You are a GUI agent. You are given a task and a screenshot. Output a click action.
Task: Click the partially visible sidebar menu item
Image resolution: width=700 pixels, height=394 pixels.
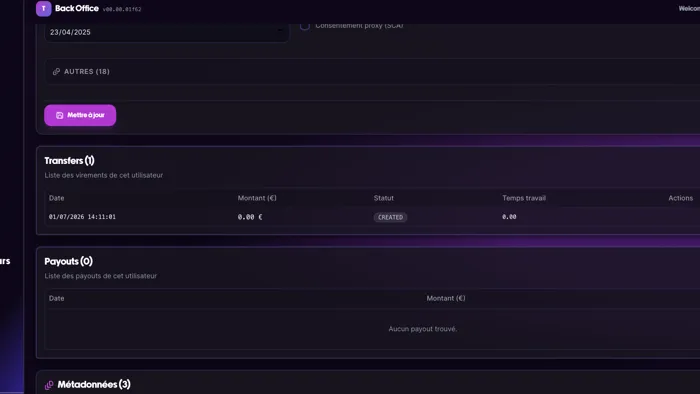(x=5, y=261)
